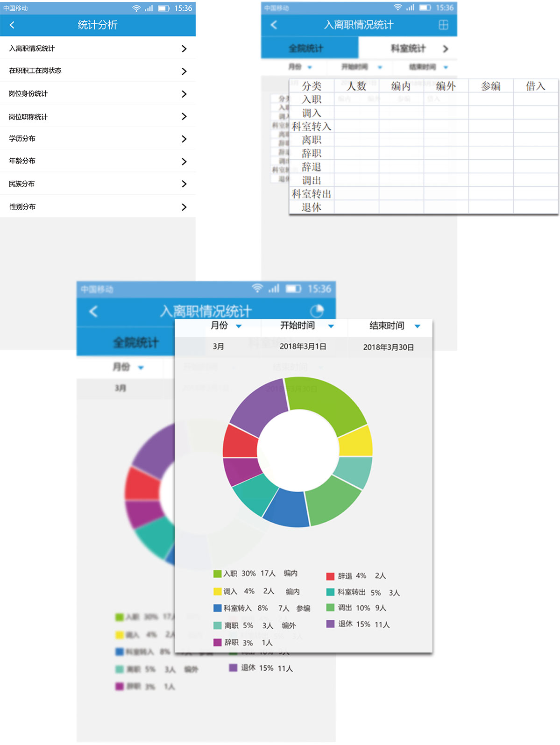The image size is (560, 745).
Task: Tap the table grid view icon
Action: tap(443, 25)
